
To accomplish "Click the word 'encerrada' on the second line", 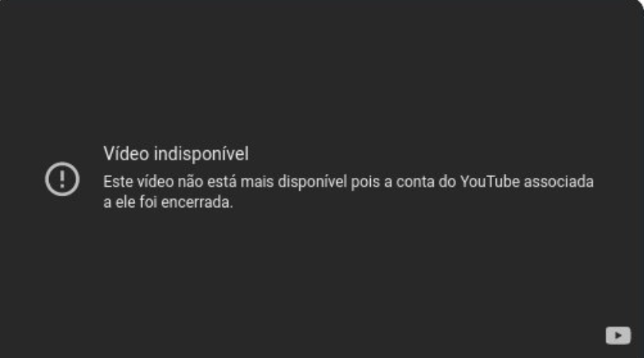I will pyautogui.click(x=197, y=202).
